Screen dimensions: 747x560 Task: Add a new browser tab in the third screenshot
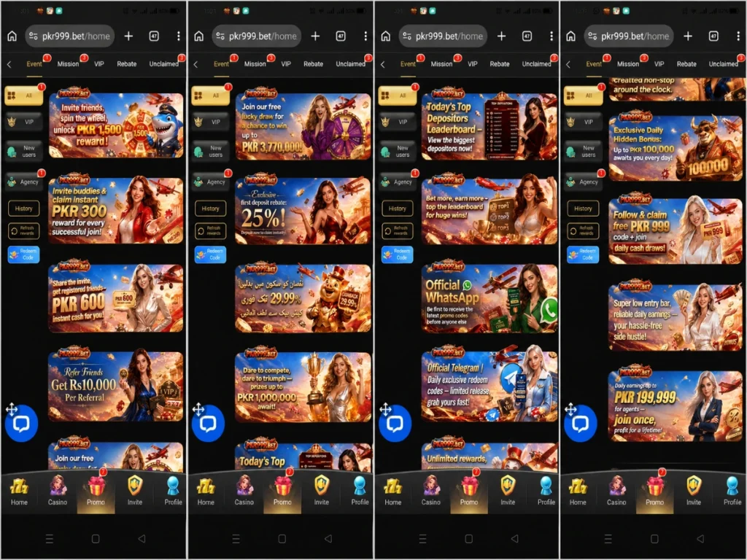(x=501, y=36)
